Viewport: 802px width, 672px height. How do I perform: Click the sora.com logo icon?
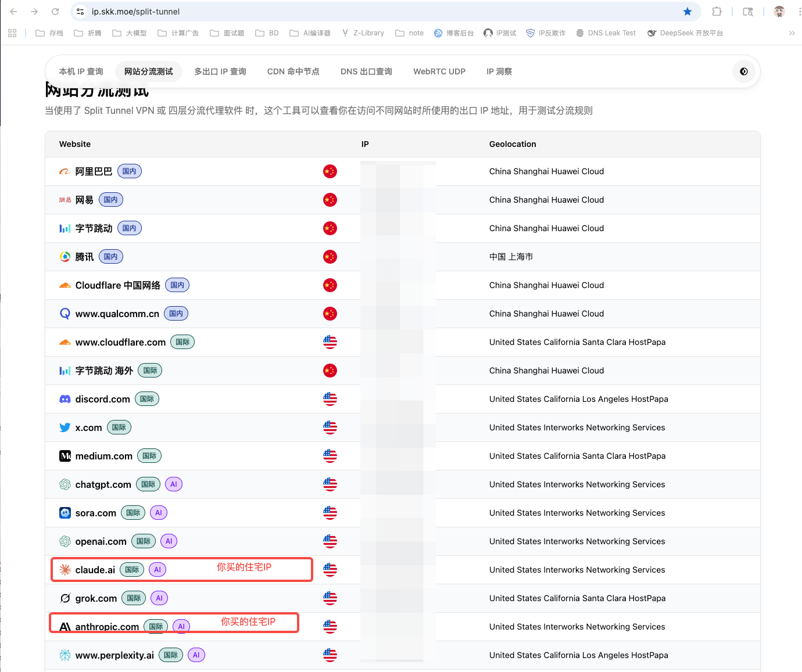point(65,513)
